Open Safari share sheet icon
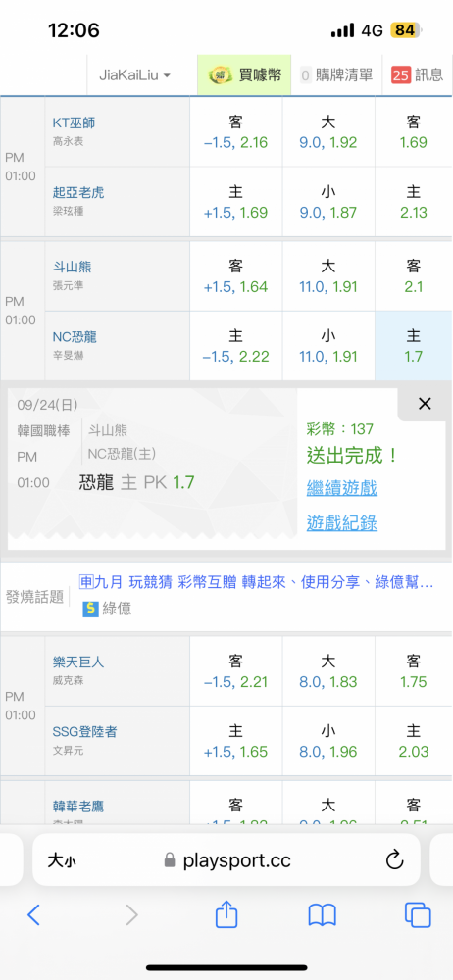The height and width of the screenshot is (980, 453). 226,914
